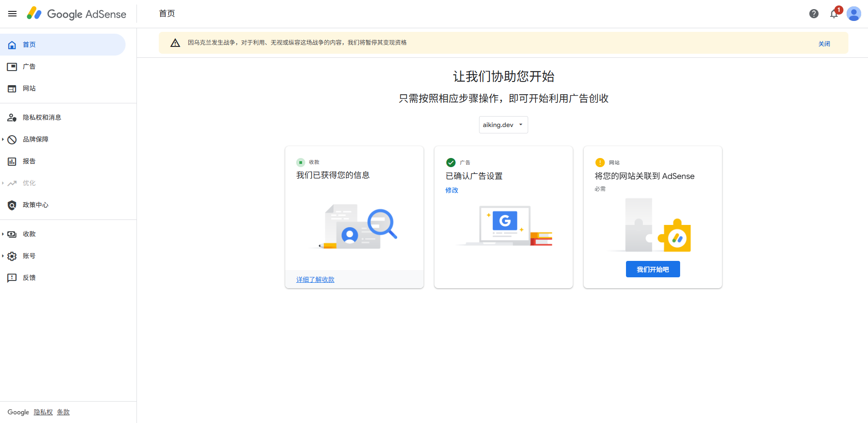Expand the 品牌保障 submenu arrow
This screenshot has height=423, width=868.
(x=3, y=139)
